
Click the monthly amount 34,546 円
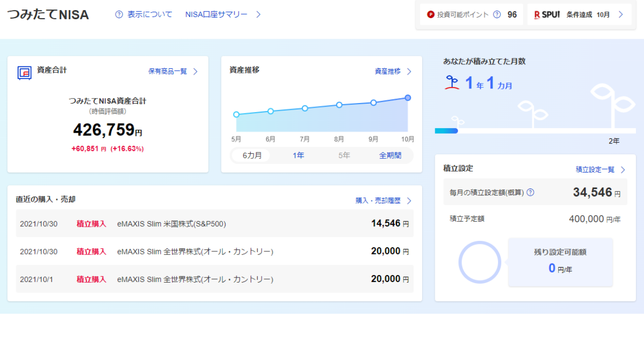point(597,192)
